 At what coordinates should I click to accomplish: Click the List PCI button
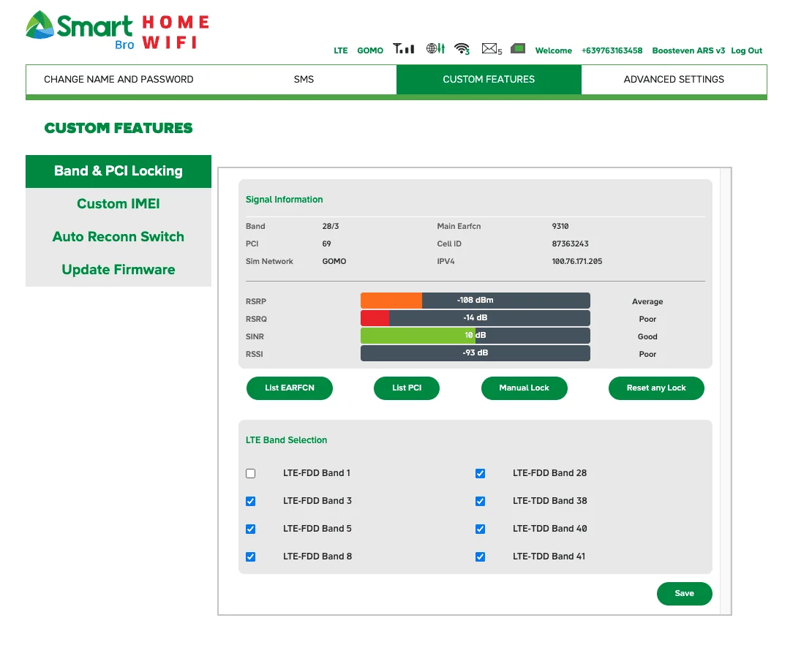click(407, 388)
